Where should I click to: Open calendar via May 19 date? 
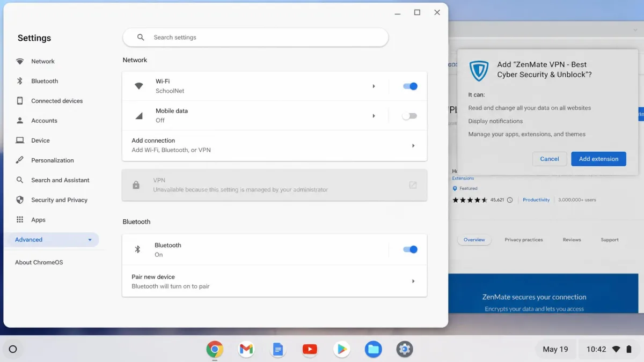tap(555, 349)
